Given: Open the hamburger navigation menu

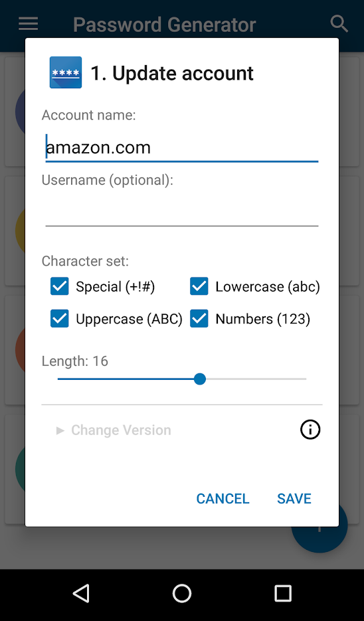Looking at the screenshot, I should point(28,24).
